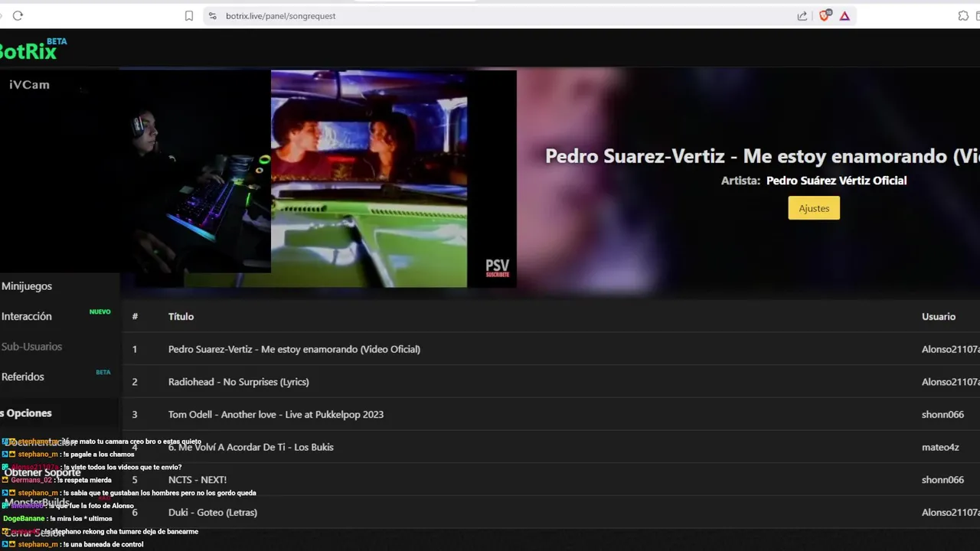This screenshot has width=980, height=551.
Task: Click the Germans_02 chat username
Action: (x=31, y=481)
